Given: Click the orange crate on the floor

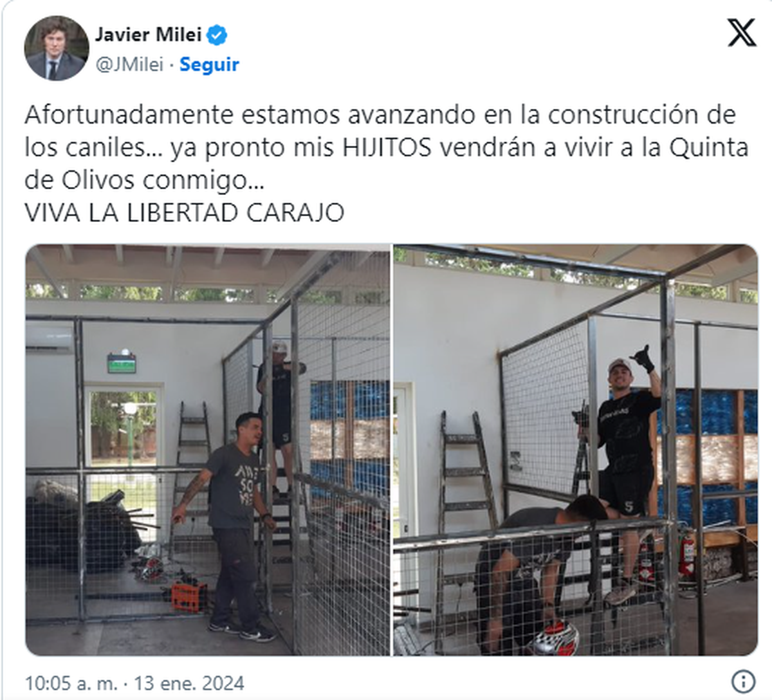Looking at the screenshot, I should [x=189, y=597].
